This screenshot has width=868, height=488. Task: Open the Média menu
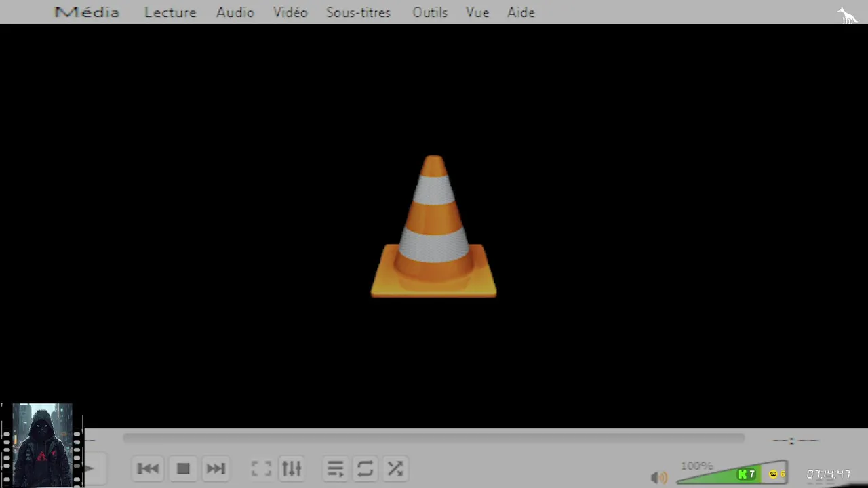click(x=87, y=12)
